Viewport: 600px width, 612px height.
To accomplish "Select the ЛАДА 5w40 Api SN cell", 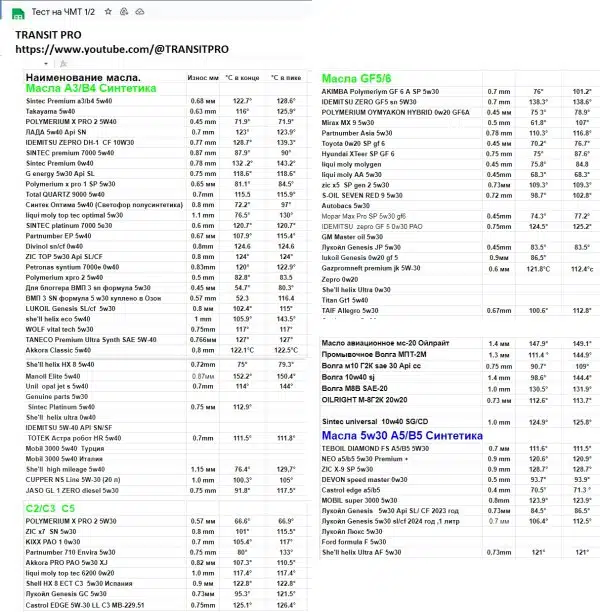I will 56,132.
